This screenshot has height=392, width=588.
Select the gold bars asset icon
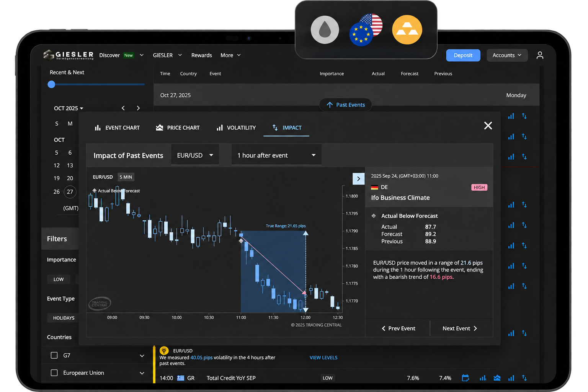407,30
